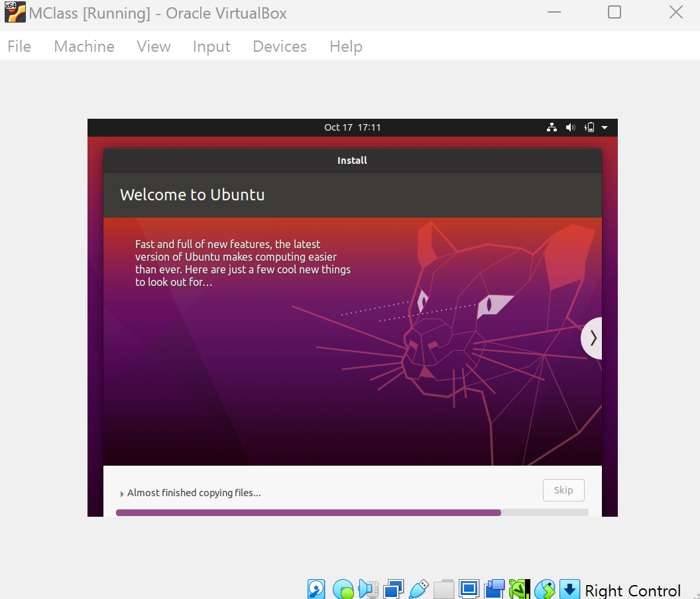700x599 pixels.
Task: Click the optical disk indicator
Action: (x=343, y=589)
